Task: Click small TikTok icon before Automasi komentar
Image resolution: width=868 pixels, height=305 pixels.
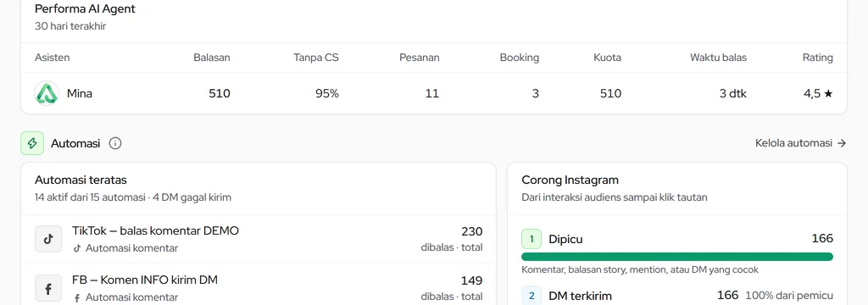Action: [77, 248]
